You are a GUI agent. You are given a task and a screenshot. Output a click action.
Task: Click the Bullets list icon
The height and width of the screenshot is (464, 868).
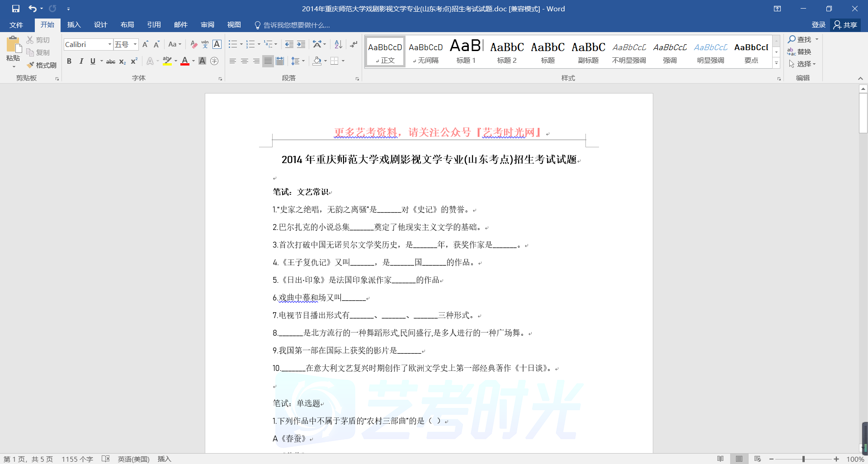coord(232,44)
